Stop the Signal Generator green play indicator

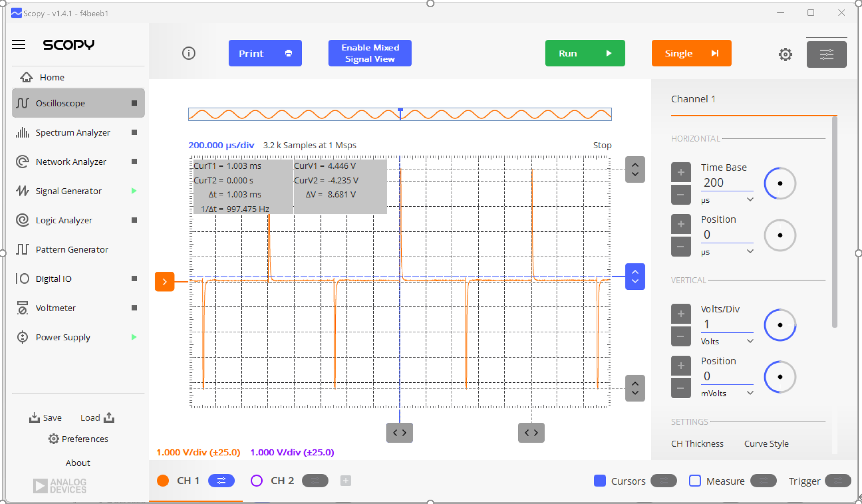[x=134, y=191]
